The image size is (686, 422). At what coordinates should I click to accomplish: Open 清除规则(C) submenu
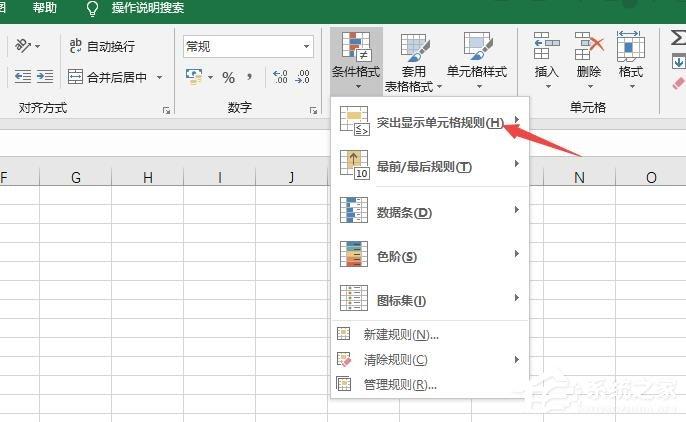(x=430, y=359)
